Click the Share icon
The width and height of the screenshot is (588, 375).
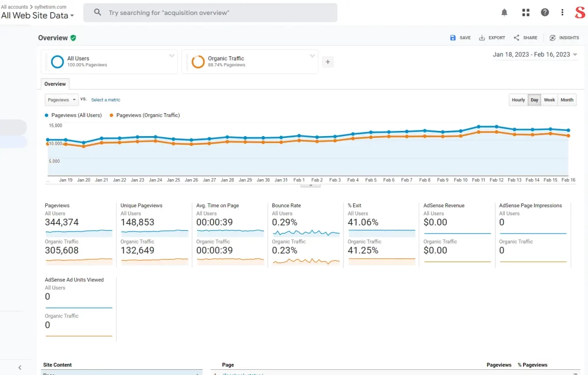click(516, 38)
